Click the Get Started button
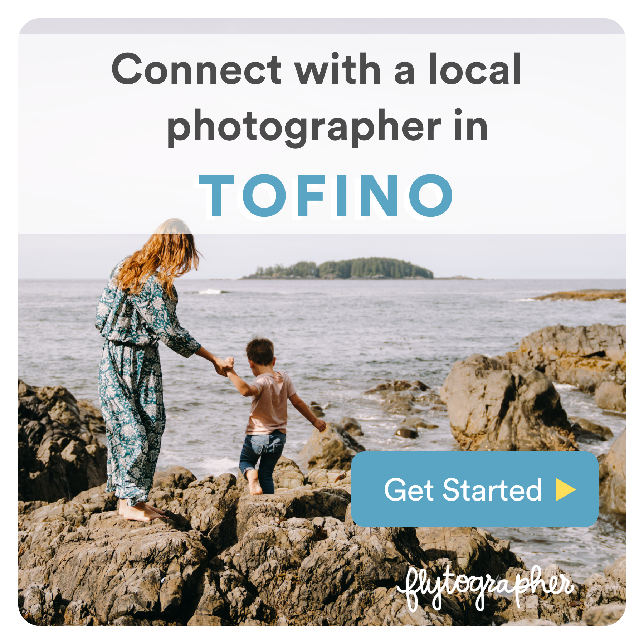 click(x=475, y=489)
